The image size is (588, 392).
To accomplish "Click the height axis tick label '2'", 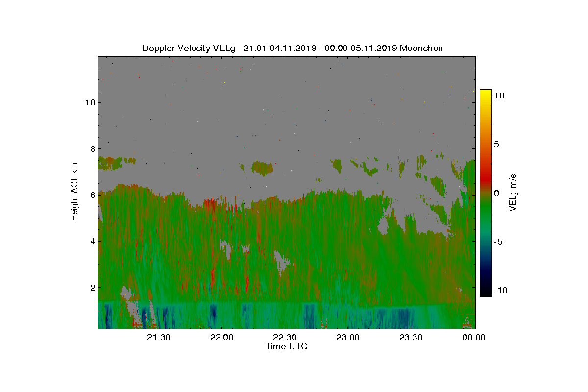I will coord(92,287).
